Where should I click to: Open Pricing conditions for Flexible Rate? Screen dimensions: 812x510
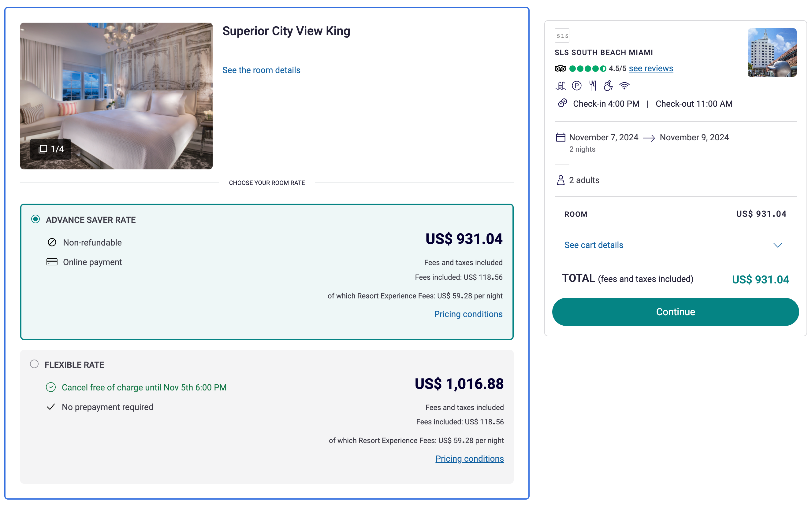tap(469, 459)
